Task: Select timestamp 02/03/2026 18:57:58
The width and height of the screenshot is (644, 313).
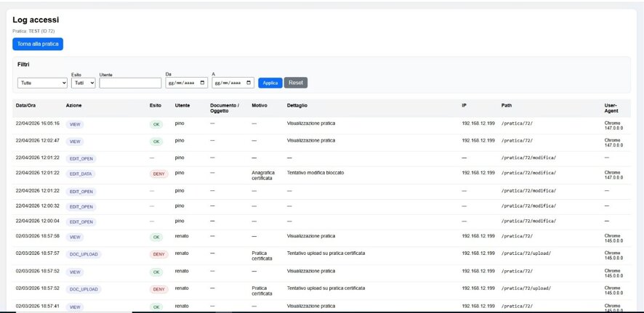Action: tap(37, 236)
